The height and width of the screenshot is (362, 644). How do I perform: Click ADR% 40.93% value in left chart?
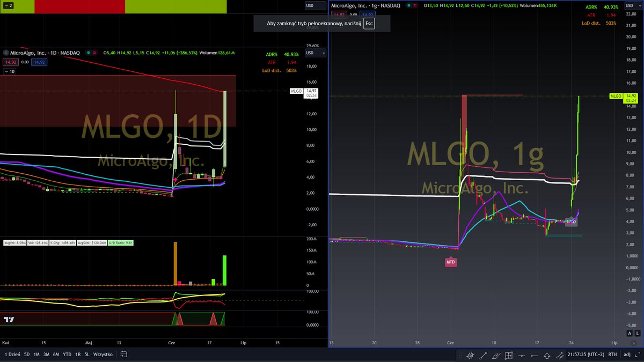tap(290, 54)
